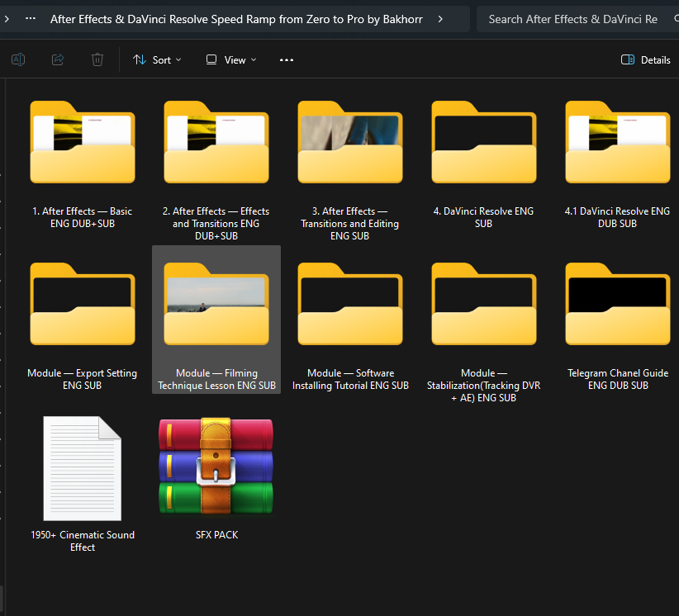Image resolution: width=679 pixels, height=616 pixels.
Task: Open the Telegram Chanel Guide folder
Action: point(617,311)
